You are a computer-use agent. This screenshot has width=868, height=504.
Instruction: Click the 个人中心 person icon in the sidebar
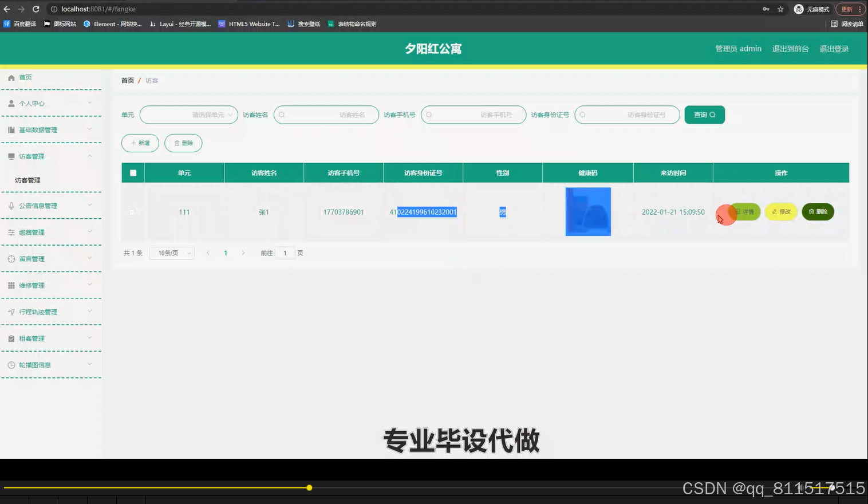(x=11, y=104)
